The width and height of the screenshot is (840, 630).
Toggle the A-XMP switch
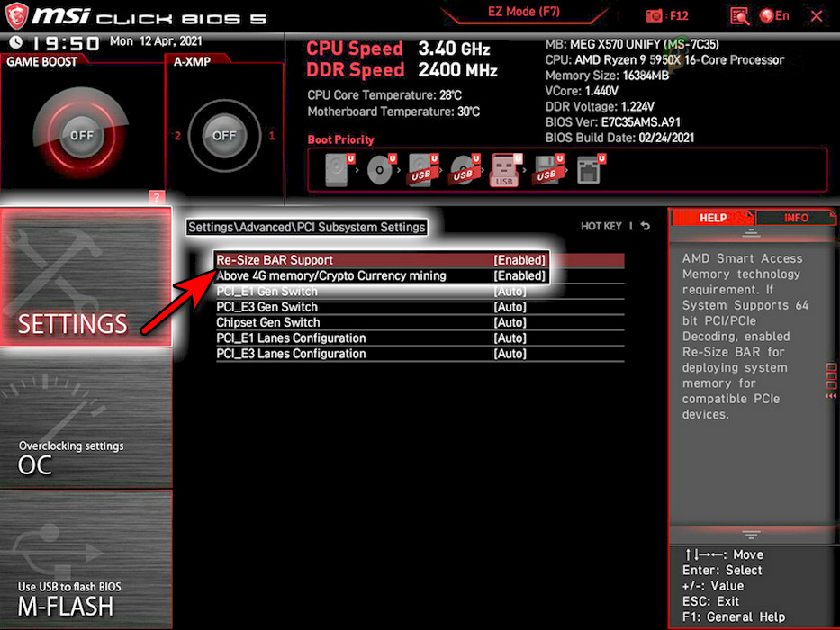point(225,137)
